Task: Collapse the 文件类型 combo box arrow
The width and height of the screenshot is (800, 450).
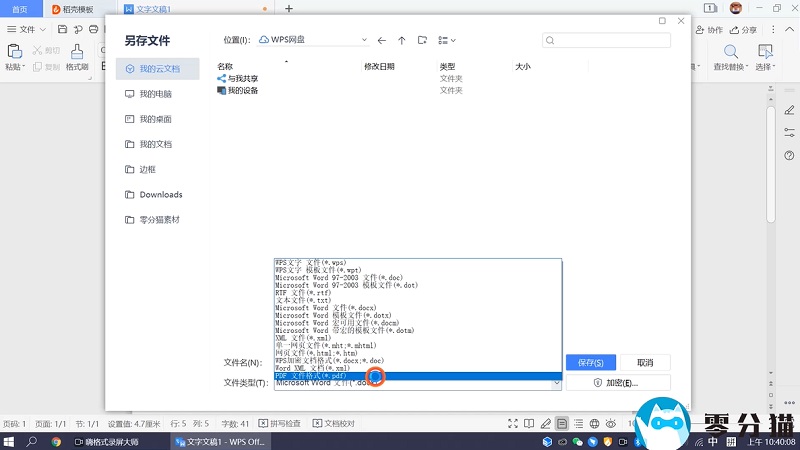Action: 556,383
